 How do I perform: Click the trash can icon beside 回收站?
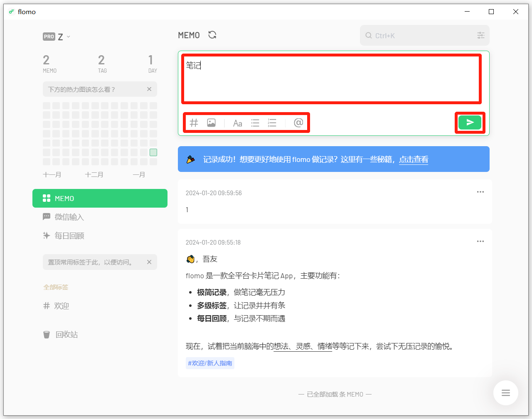[47, 335]
